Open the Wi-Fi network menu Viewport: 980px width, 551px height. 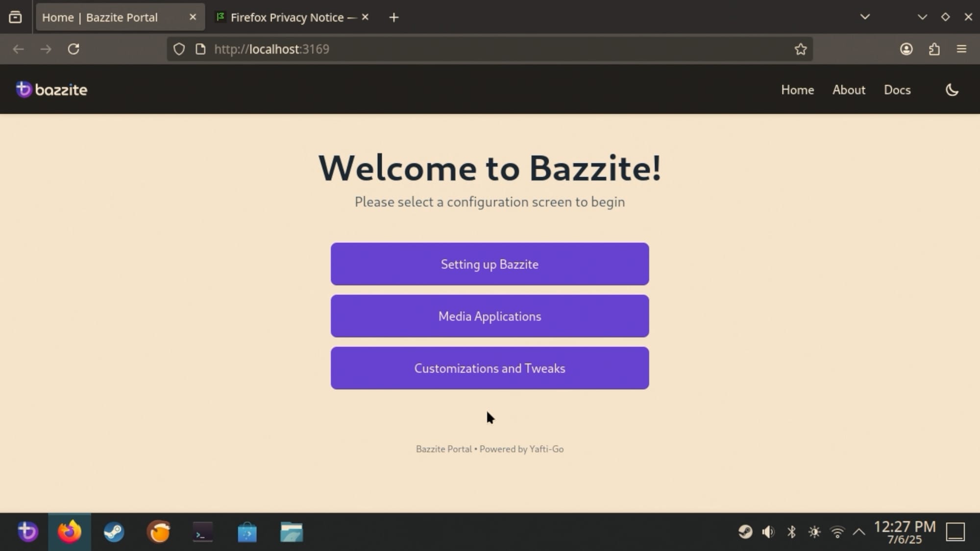(x=837, y=532)
